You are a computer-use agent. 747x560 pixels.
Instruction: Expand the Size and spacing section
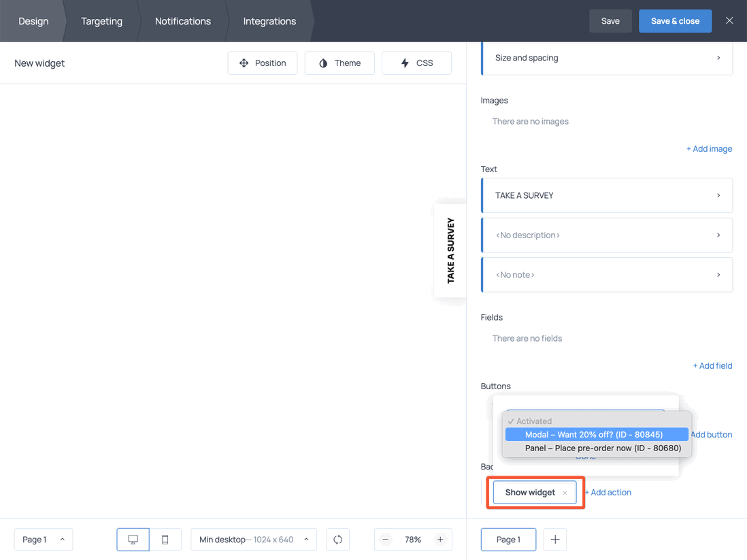pos(606,58)
